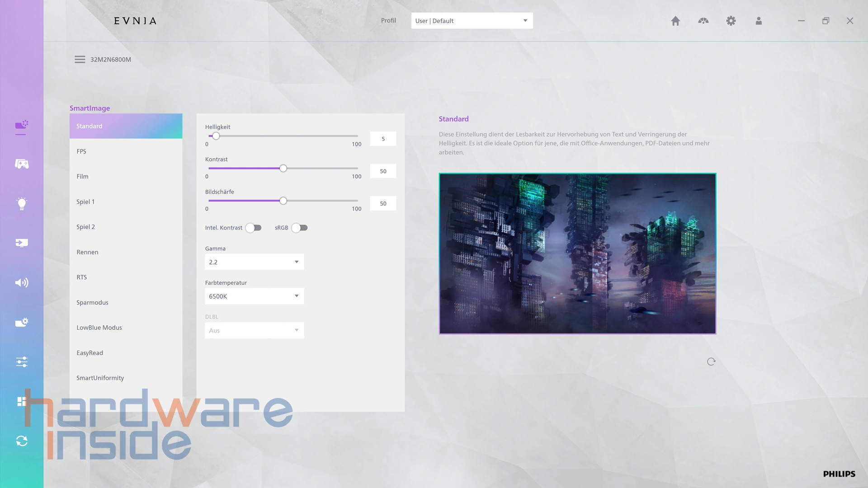Open the gaming controller sidebar section
This screenshot has width=868, height=488.
(22, 164)
